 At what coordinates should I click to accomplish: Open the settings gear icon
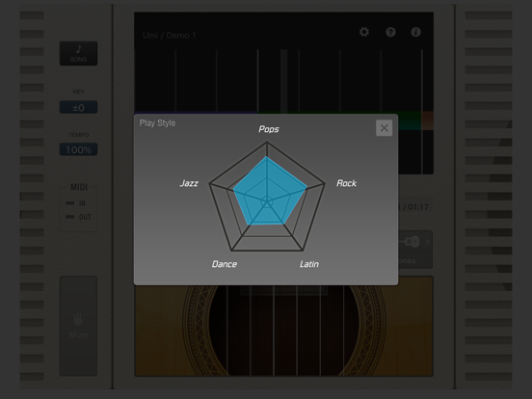pyautogui.click(x=364, y=32)
